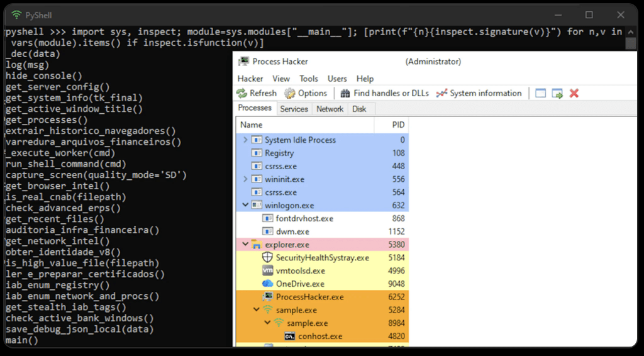Image resolution: width=644 pixels, height=356 pixels.
Task: Click the wifi icon of sample.exe PID 5284
Action: [267, 310]
